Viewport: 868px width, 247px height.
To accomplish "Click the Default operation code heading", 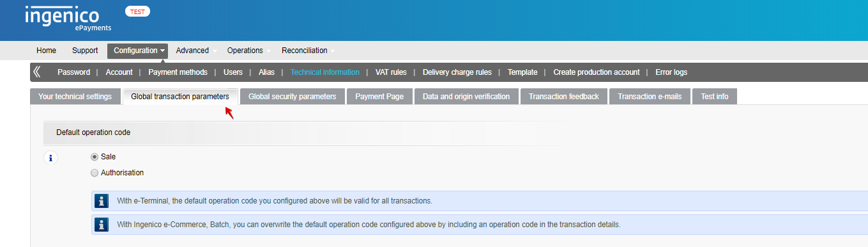I will (x=93, y=132).
